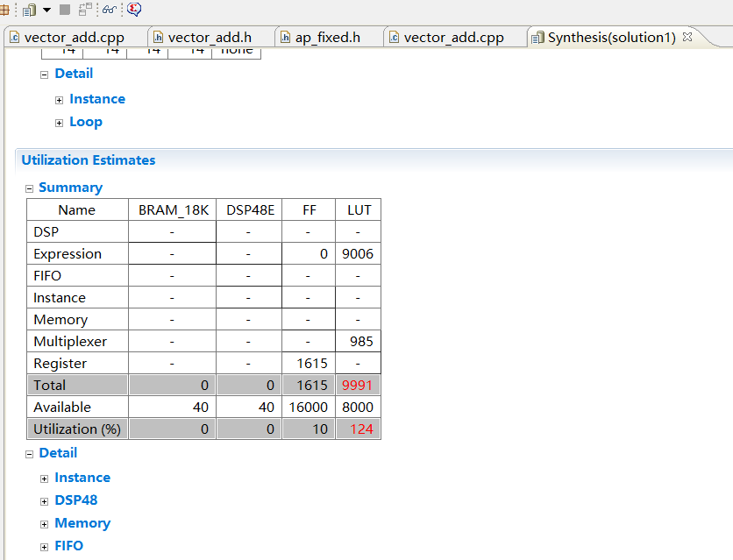Click the C file icon on first tab
The height and width of the screenshot is (560, 733).
point(15,38)
